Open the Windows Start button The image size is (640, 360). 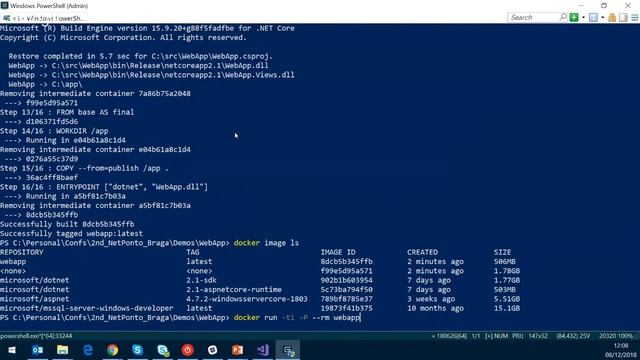[x=12, y=350]
